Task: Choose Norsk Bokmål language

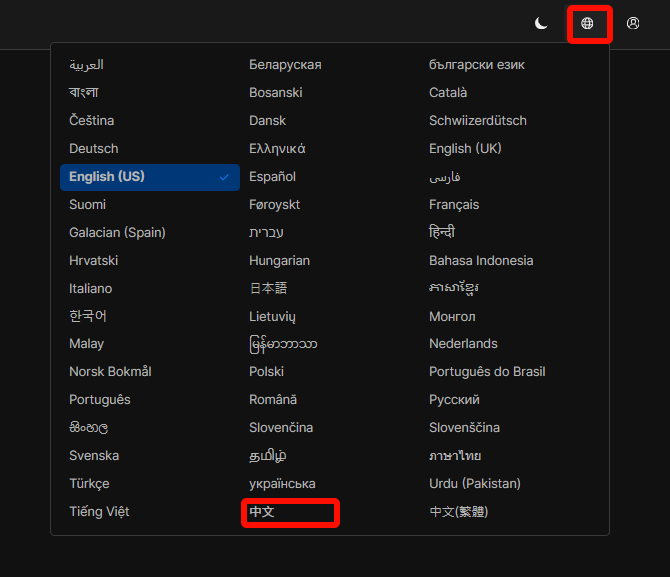Action: [110, 372]
